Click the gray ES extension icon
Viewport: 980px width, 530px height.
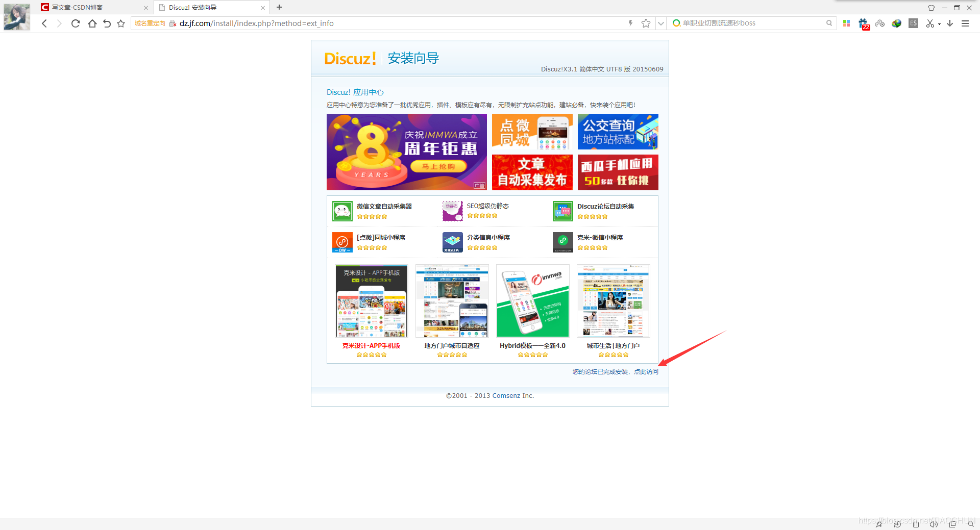pyautogui.click(x=914, y=23)
